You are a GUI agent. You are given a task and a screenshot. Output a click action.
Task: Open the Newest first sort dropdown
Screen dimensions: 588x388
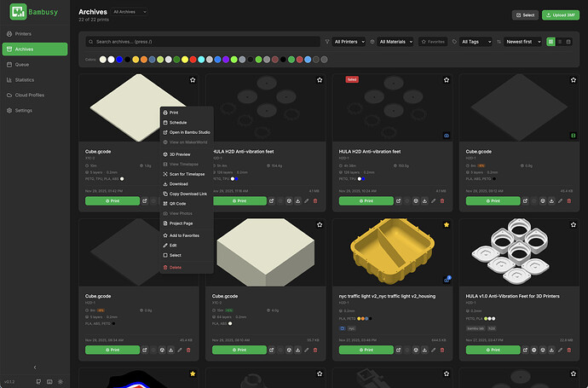(522, 42)
